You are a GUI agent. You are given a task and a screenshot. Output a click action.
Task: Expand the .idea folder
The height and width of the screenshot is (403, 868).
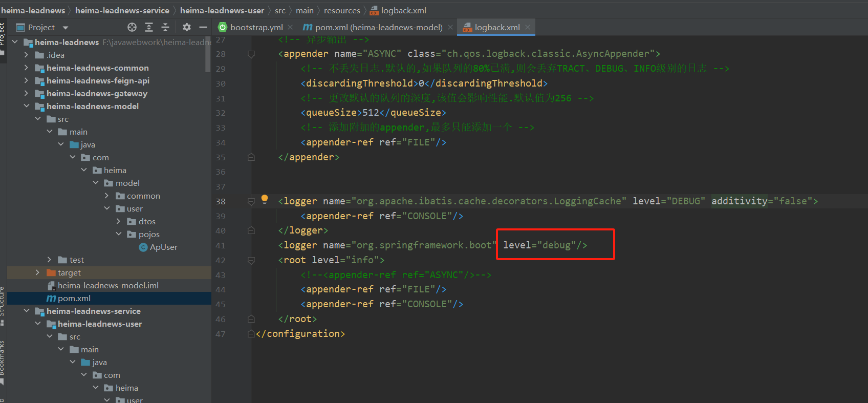coord(26,55)
